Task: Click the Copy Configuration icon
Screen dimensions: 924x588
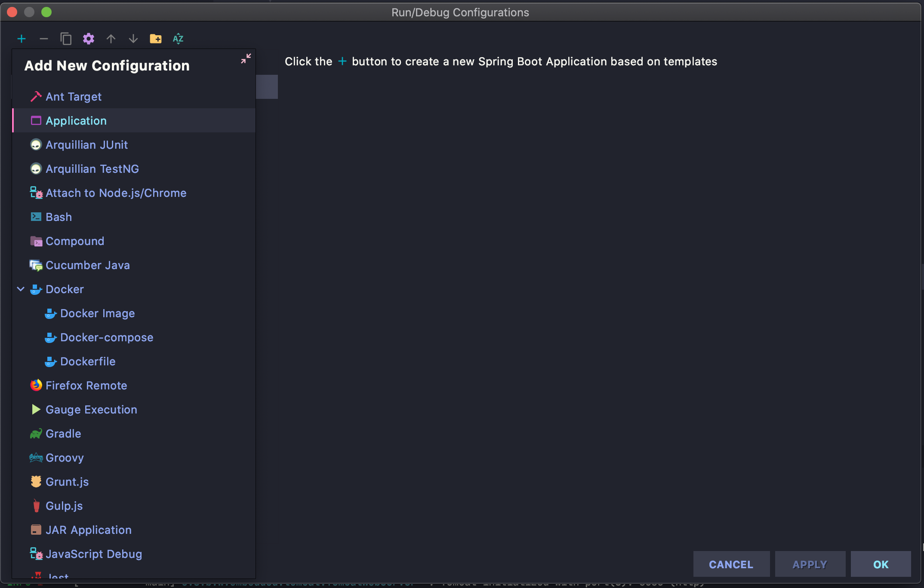Action: pos(66,39)
